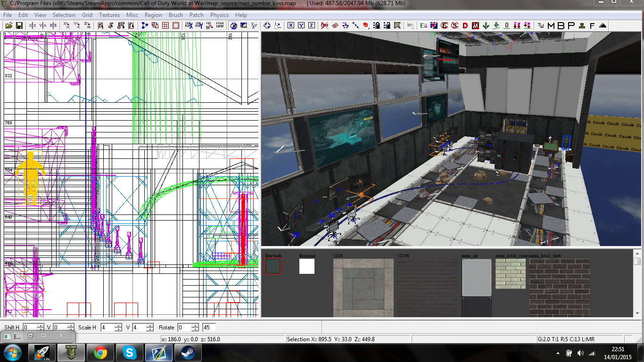
Task: Rotate selection around the Y axis
Action: [x=77, y=25]
